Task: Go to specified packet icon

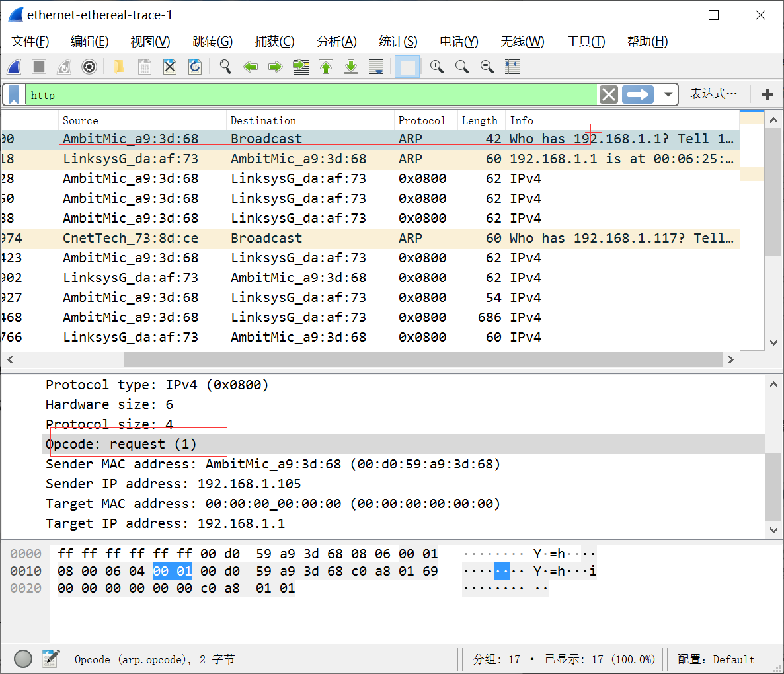Action: coord(301,67)
